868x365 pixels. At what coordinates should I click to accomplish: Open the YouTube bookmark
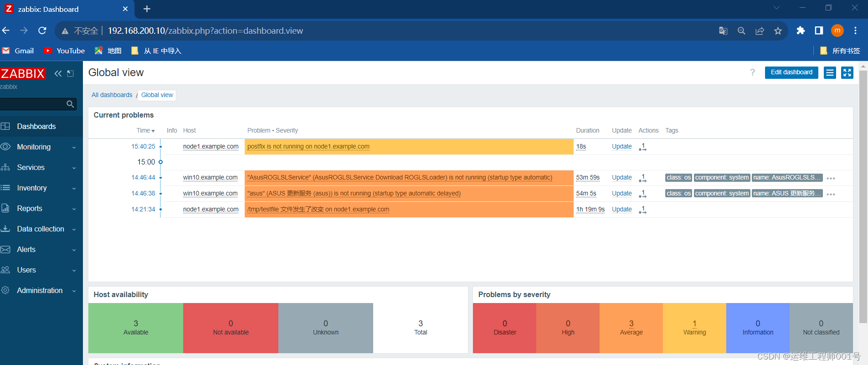tap(64, 51)
